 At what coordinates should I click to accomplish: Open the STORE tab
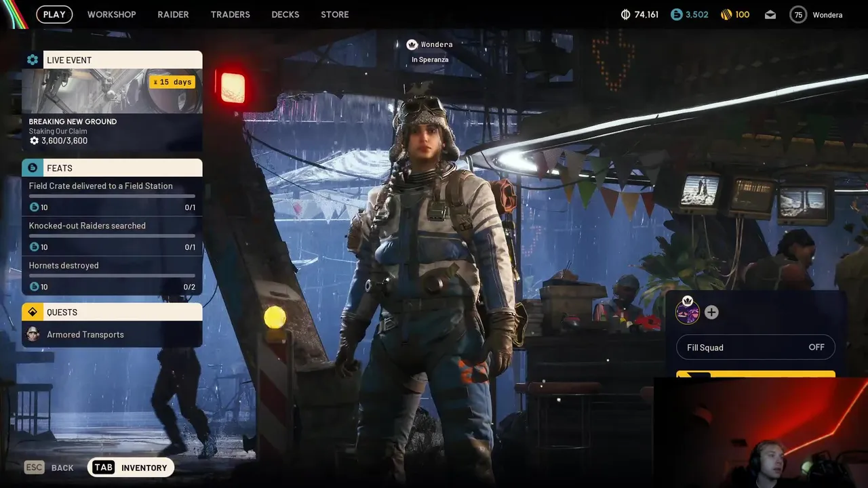click(334, 14)
